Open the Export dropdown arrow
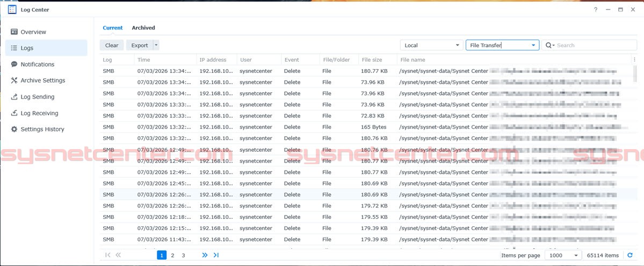Screen dimensions: 644x266 pyautogui.click(x=156, y=46)
